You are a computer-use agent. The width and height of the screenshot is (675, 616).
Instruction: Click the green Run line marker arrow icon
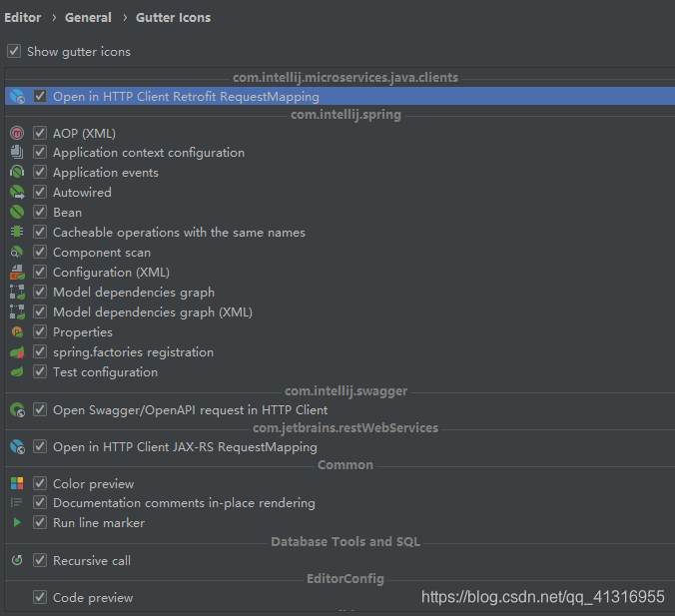point(17,522)
